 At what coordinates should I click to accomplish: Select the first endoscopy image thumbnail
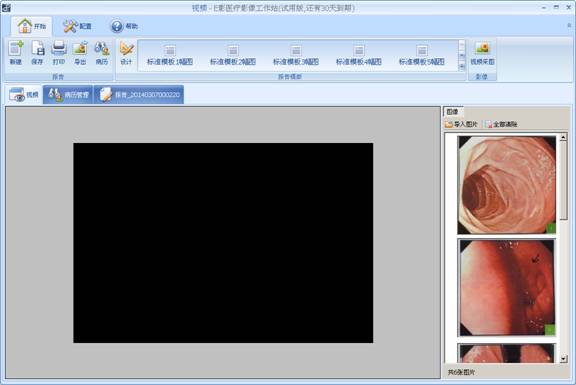(x=507, y=185)
